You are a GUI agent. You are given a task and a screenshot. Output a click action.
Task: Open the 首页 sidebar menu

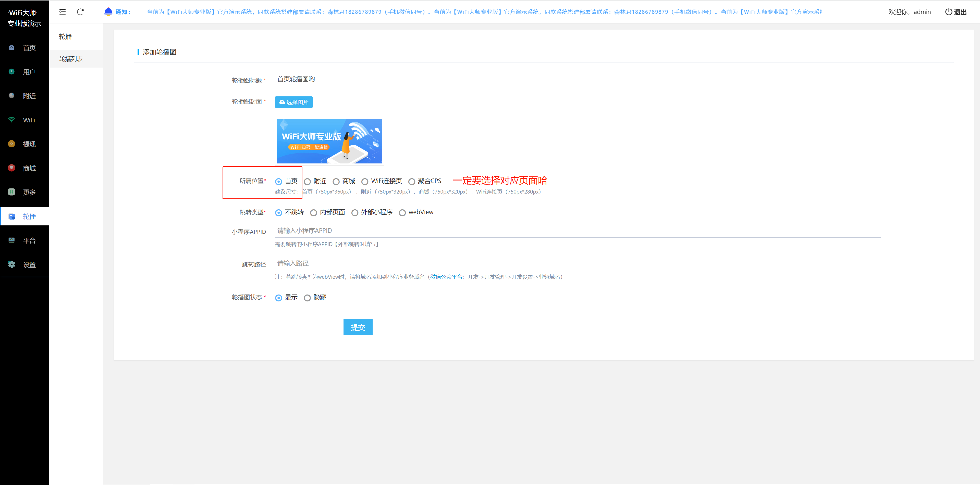click(25, 47)
